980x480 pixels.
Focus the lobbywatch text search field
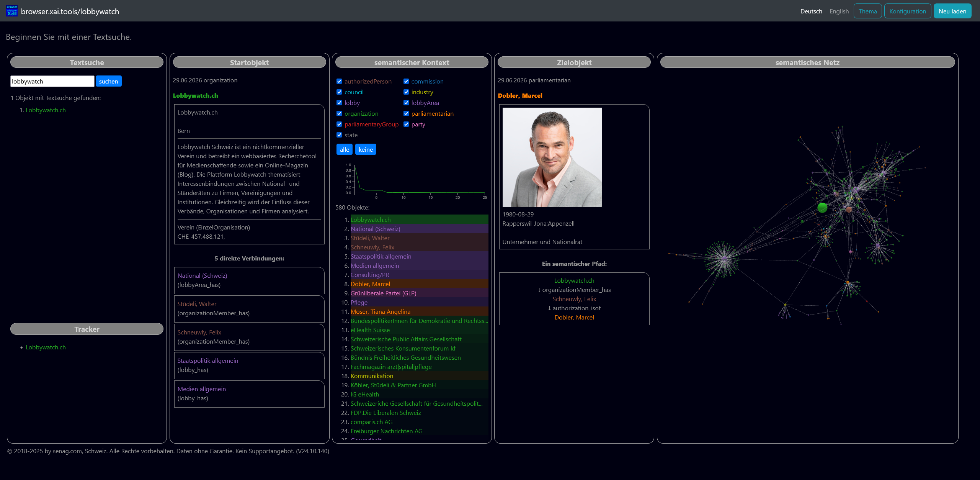[x=52, y=81]
